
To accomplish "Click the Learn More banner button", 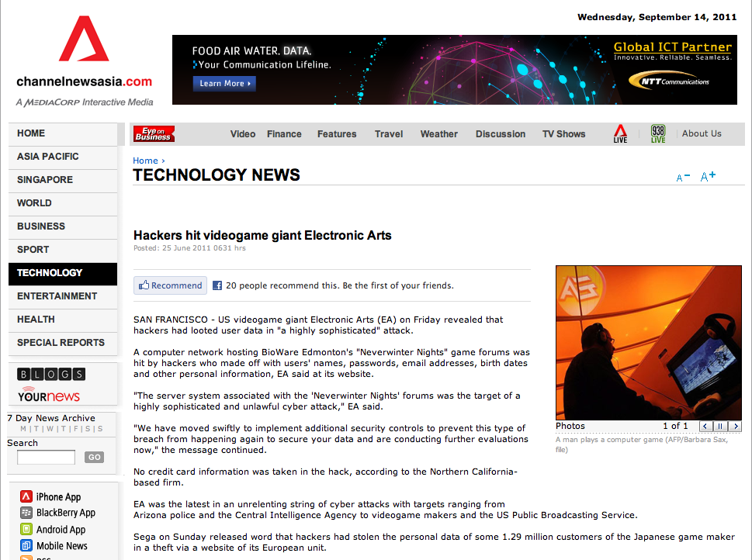I will [x=224, y=83].
